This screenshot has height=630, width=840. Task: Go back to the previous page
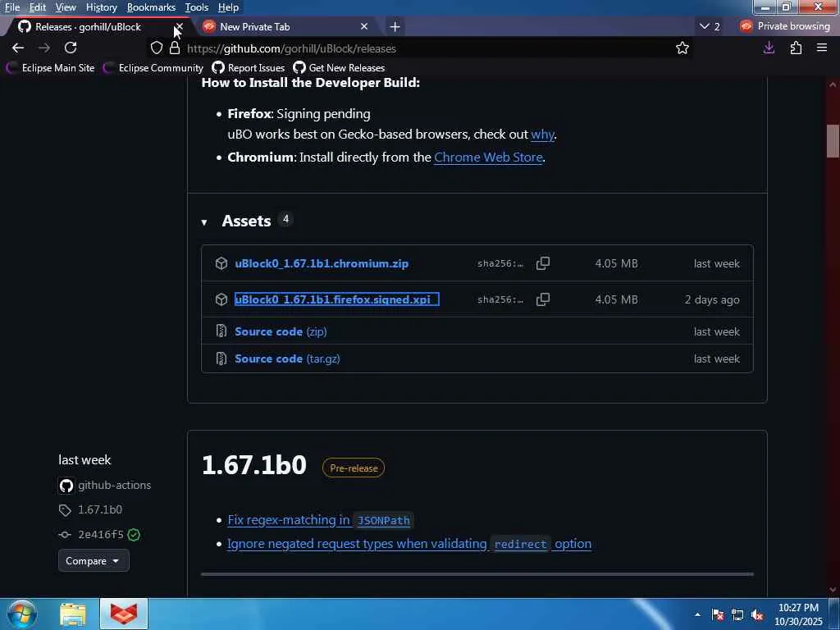point(18,48)
